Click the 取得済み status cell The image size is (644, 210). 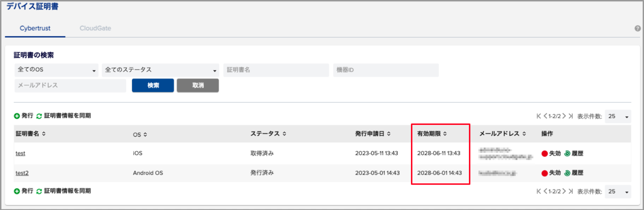[x=262, y=153]
